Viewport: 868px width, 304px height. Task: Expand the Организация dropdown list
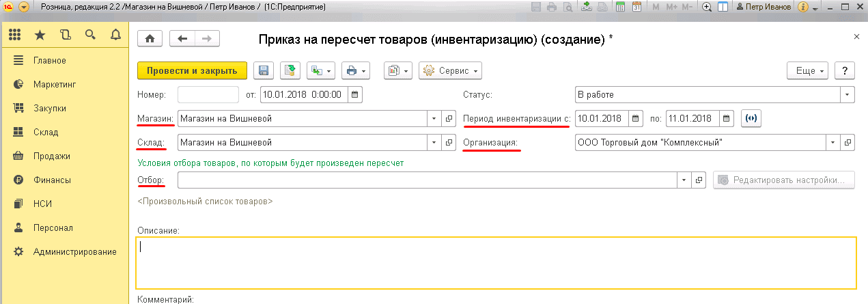[832, 143]
